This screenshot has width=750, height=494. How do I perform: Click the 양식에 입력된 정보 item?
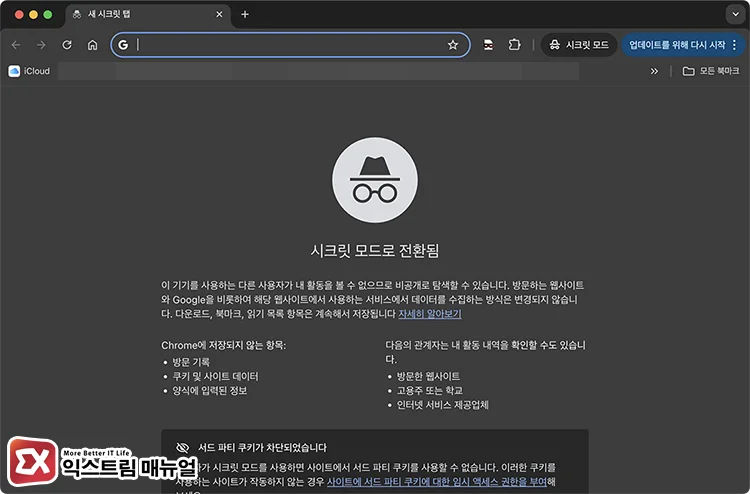pyautogui.click(x=210, y=391)
